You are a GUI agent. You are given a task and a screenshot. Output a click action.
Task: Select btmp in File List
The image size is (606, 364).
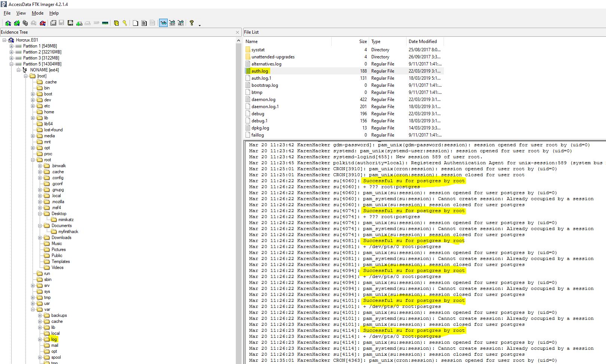point(257,92)
